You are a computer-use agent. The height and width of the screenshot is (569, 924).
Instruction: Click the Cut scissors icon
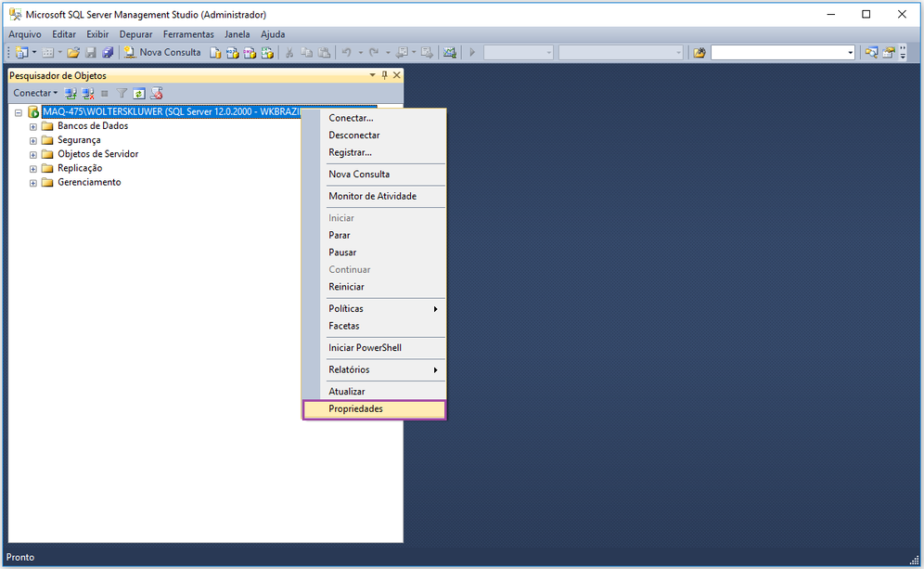point(289,53)
